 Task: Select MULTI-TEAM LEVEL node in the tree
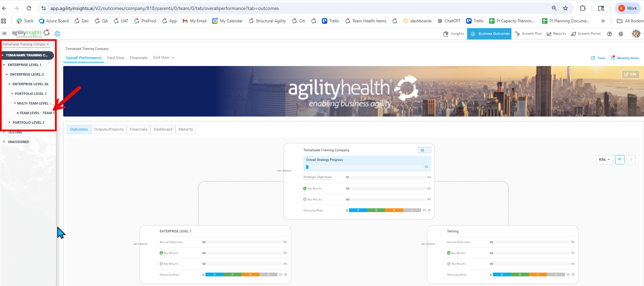coord(35,103)
